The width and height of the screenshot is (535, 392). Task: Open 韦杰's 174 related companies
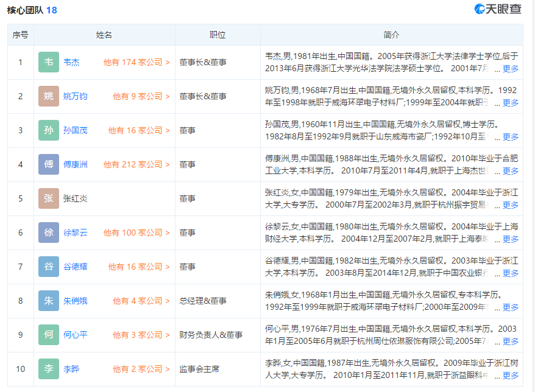[136, 62]
